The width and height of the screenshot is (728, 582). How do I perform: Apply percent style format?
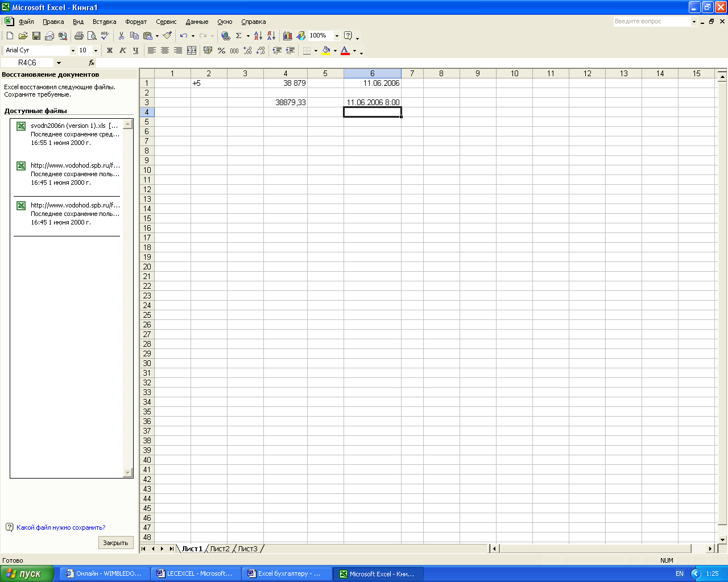coord(221,51)
